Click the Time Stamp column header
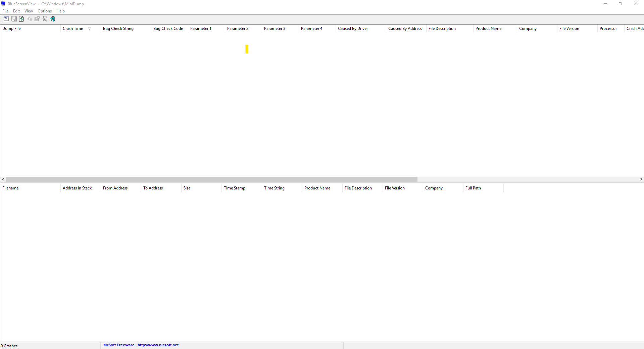The height and width of the screenshot is (349, 644). 242,188
